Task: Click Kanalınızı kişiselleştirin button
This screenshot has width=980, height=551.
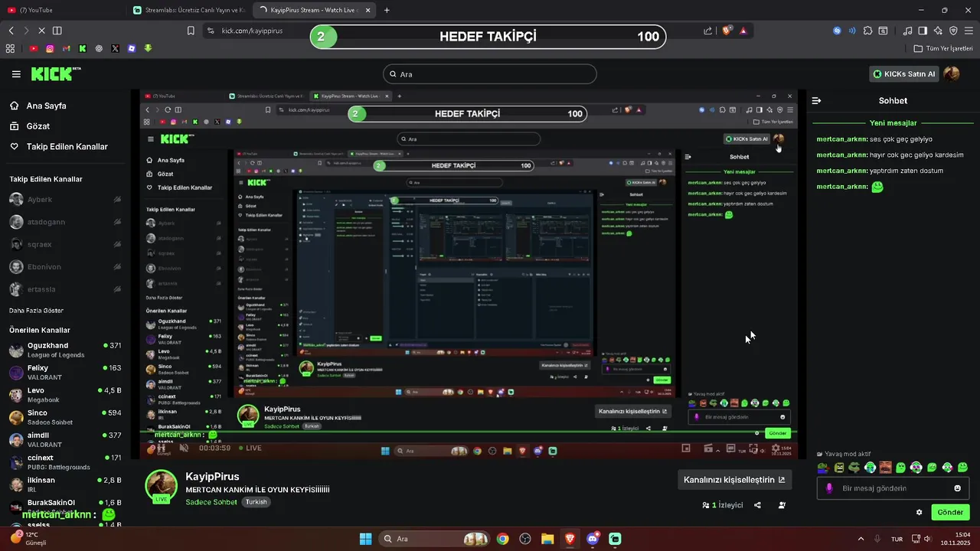Action: pos(734,480)
